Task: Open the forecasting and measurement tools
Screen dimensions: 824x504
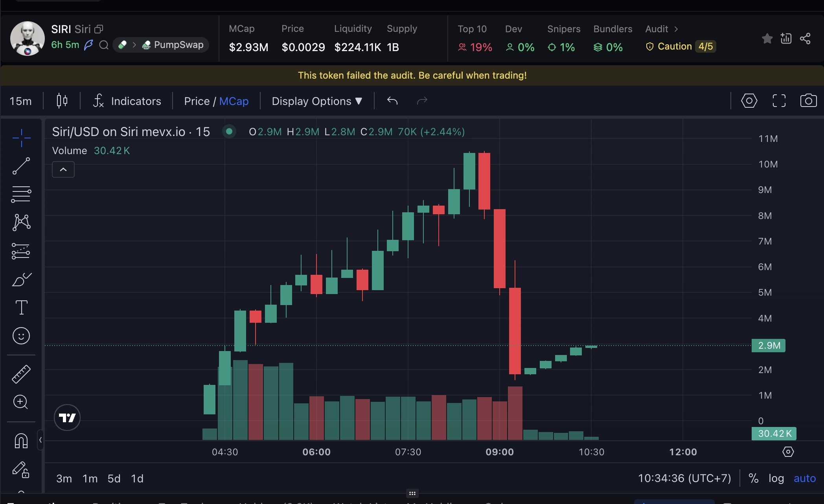Action: pos(21,251)
